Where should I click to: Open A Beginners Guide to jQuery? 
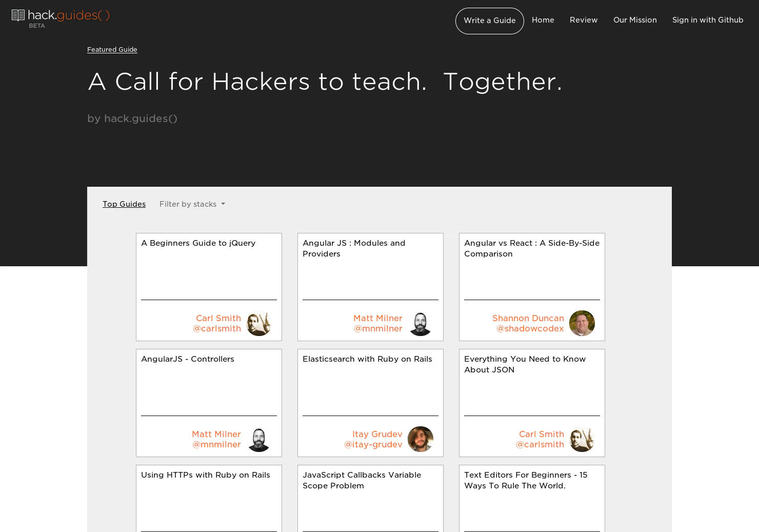point(198,243)
